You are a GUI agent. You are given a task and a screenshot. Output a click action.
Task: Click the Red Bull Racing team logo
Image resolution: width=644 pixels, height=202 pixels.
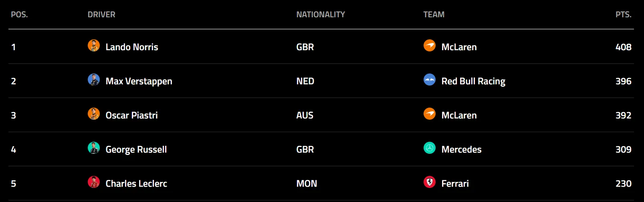pyautogui.click(x=430, y=80)
